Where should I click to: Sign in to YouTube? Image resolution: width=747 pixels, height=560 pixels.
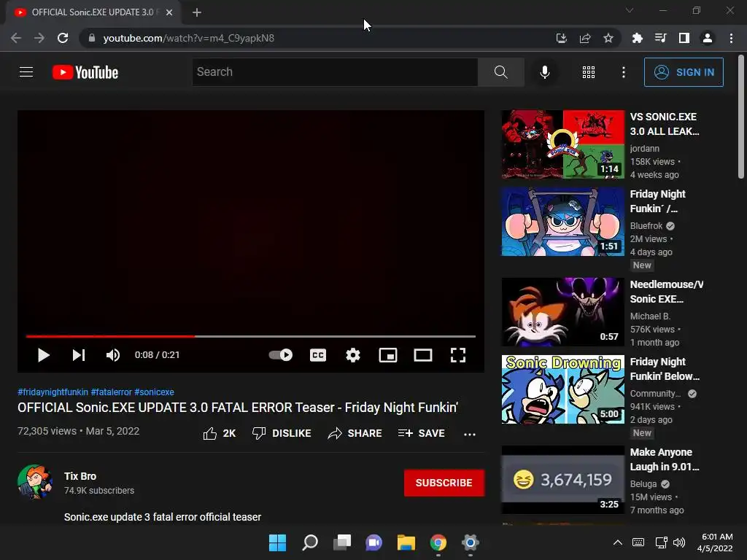point(683,72)
